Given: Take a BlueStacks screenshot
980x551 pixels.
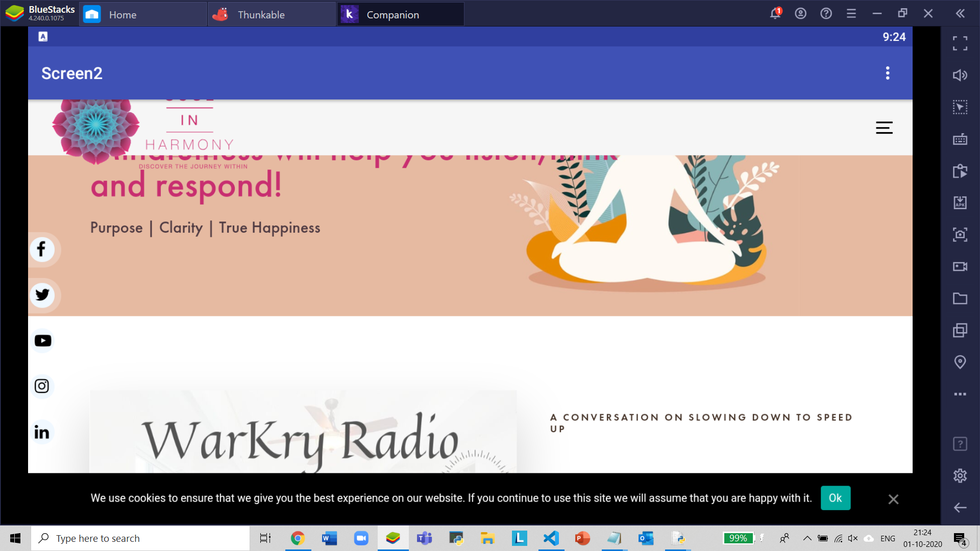Looking at the screenshot, I should [960, 235].
